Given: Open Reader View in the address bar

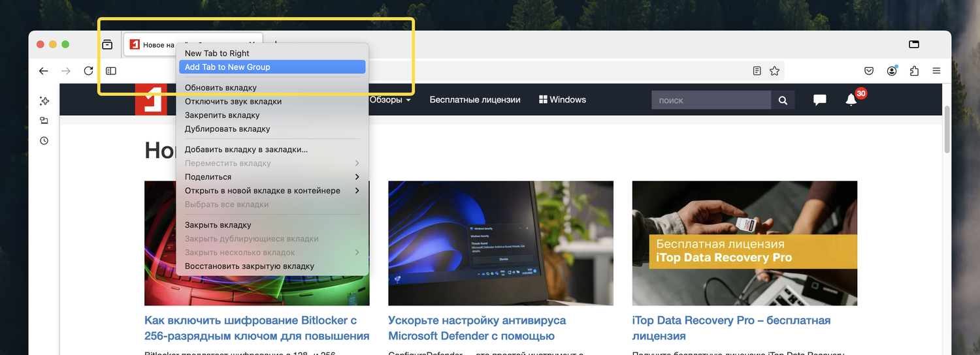Looking at the screenshot, I should [757, 71].
